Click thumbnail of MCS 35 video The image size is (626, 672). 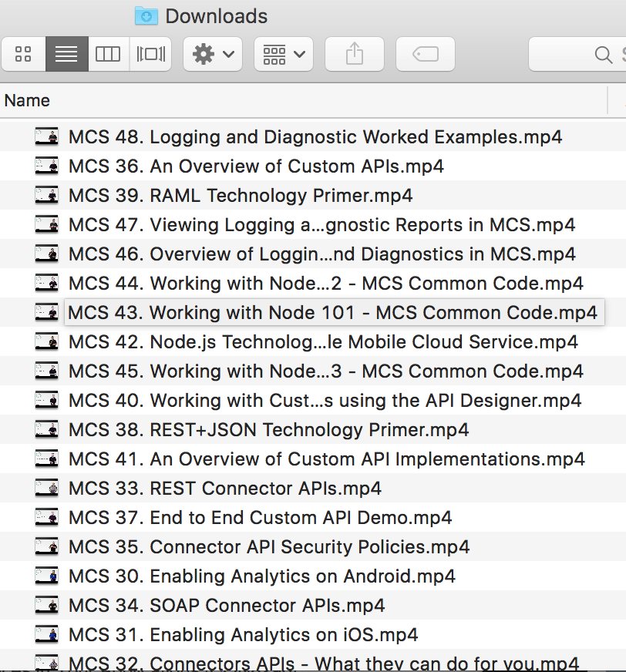coord(46,546)
